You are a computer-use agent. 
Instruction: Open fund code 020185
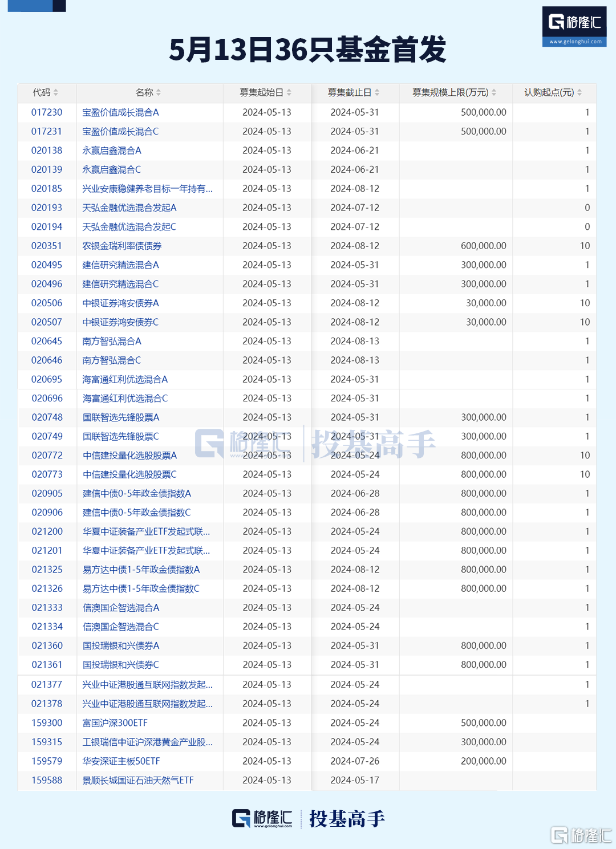[47, 189]
